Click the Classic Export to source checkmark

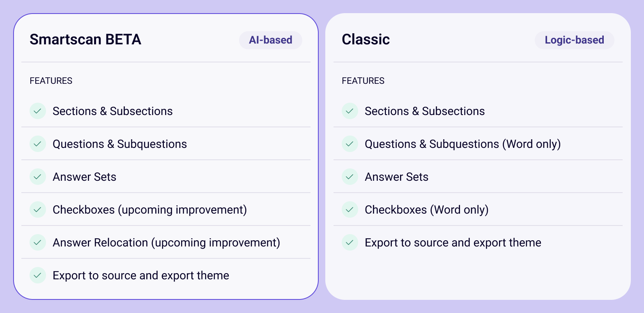350,242
